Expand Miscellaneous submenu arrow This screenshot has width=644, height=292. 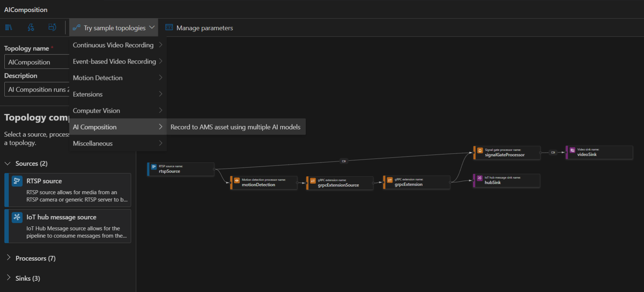tap(161, 143)
